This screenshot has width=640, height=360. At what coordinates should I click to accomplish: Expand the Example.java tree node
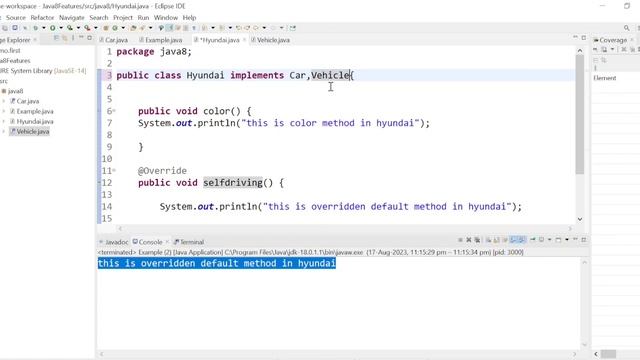point(4,111)
